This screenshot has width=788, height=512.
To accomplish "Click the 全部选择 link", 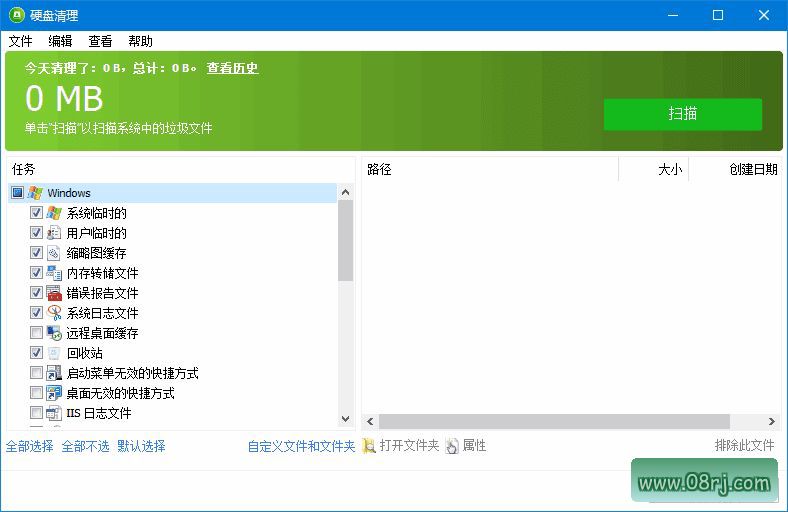I will click(x=30, y=446).
